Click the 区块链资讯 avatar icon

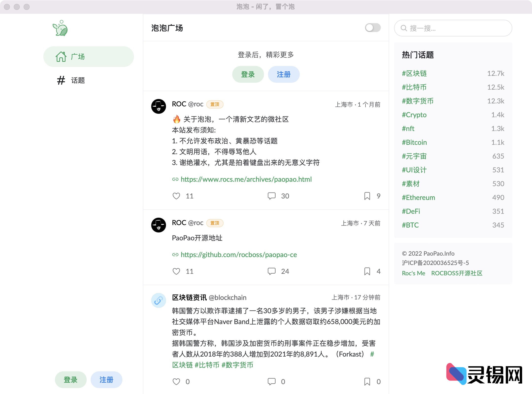[x=158, y=300]
